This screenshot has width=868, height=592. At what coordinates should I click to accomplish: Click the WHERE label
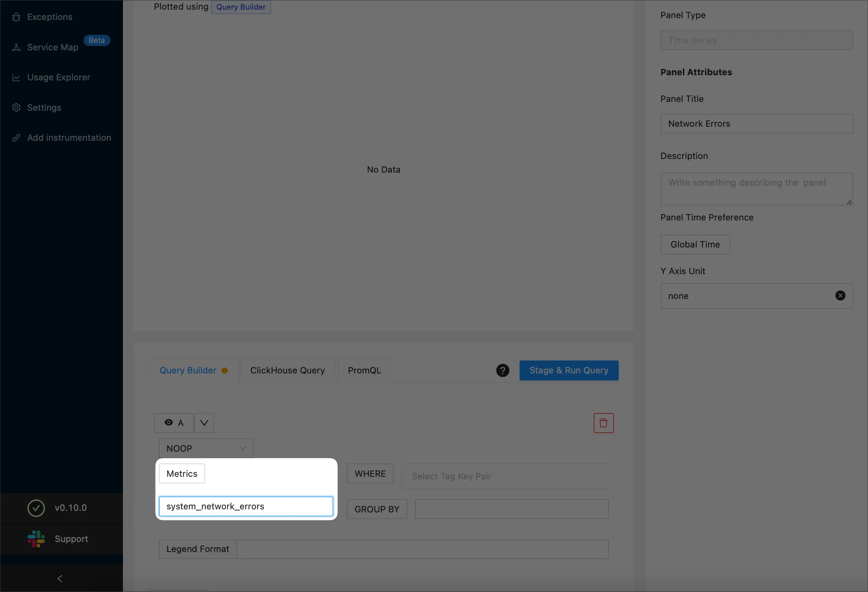pyautogui.click(x=370, y=473)
